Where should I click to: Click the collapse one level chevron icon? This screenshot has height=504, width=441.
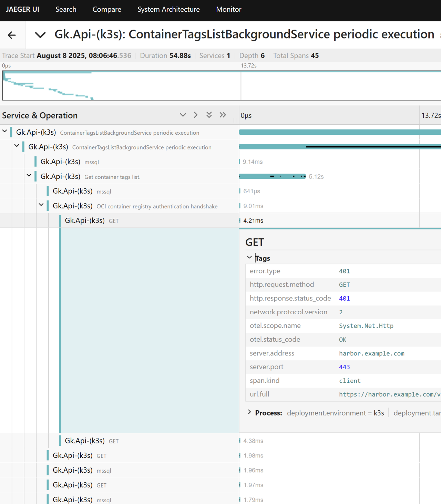[183, 115]
